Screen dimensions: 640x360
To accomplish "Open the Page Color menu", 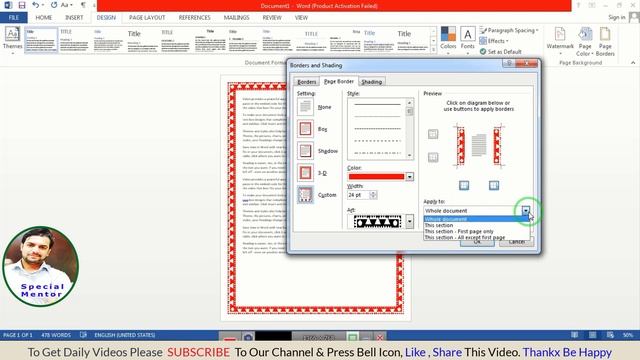I will [585, 41].
